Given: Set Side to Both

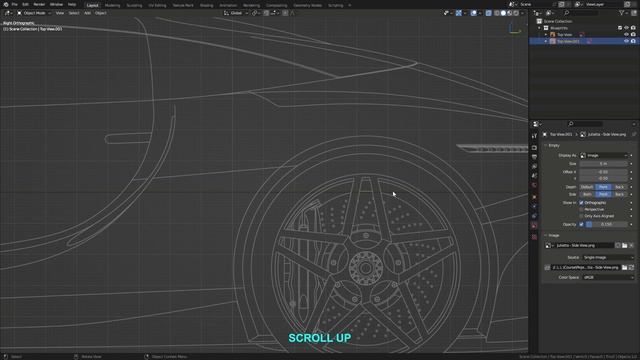Looking at the screenshot, I should point(587,194).
